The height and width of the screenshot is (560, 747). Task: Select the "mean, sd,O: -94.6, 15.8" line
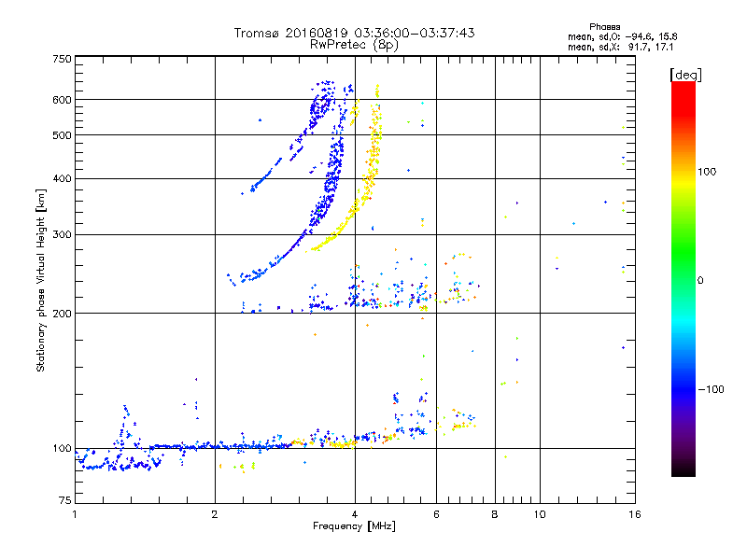click(x=622, y=36)
